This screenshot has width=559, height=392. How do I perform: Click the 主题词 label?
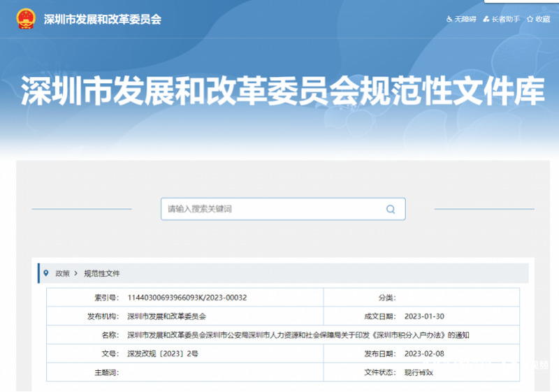pos(107,372)
